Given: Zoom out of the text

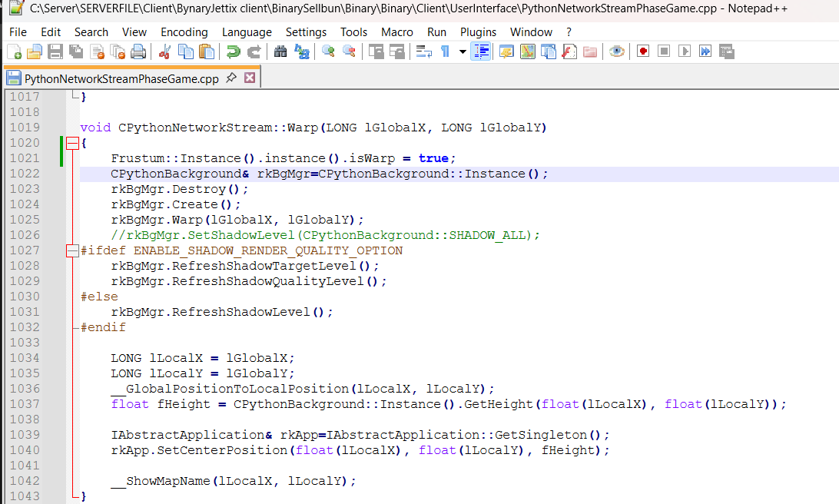Looking at the screenshot, I should click(349, 52).
